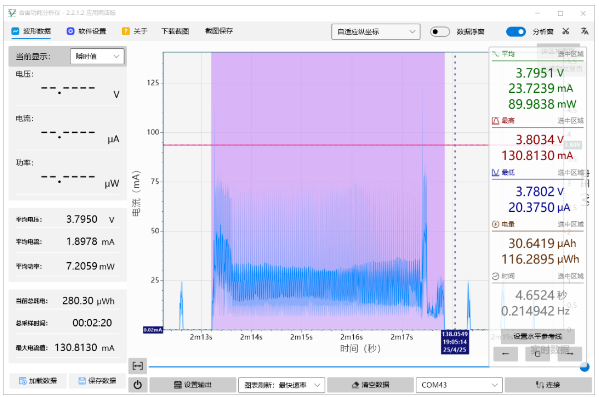Open the adaptive vertical axis dropdown
Viewport: 599px width, 397px height.
(376, 31)
